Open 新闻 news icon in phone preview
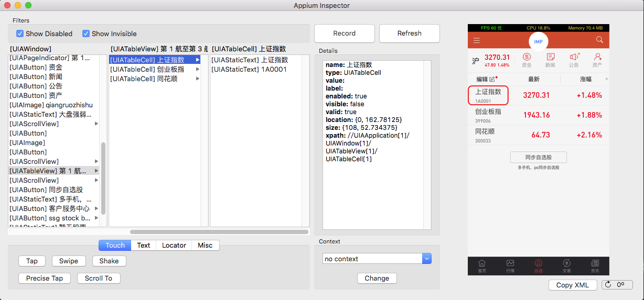 tap(550, 60)
